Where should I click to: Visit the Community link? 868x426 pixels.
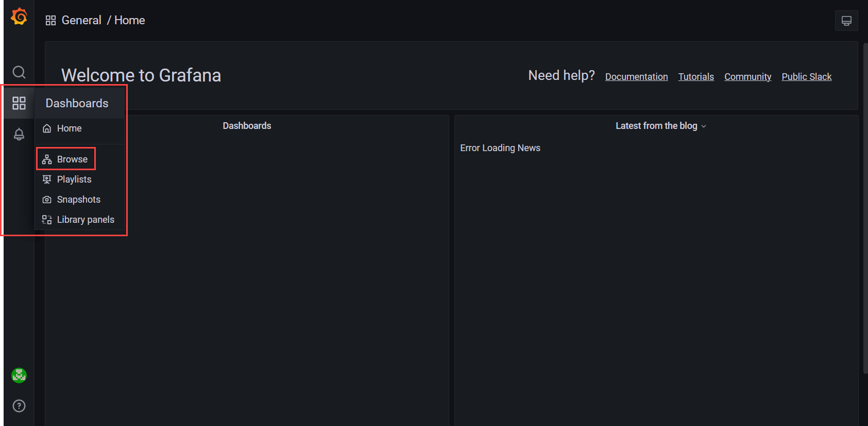point(747,77)
